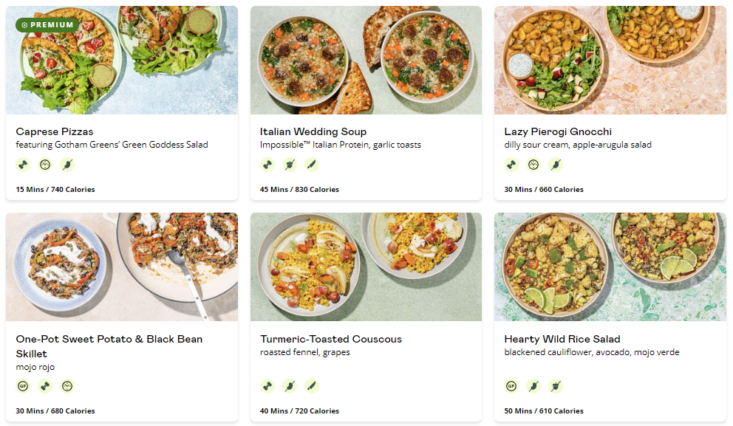
Task: Click the smiley face icon under Lazy Pierogi Gnocchi
Action: click(533, 165)
